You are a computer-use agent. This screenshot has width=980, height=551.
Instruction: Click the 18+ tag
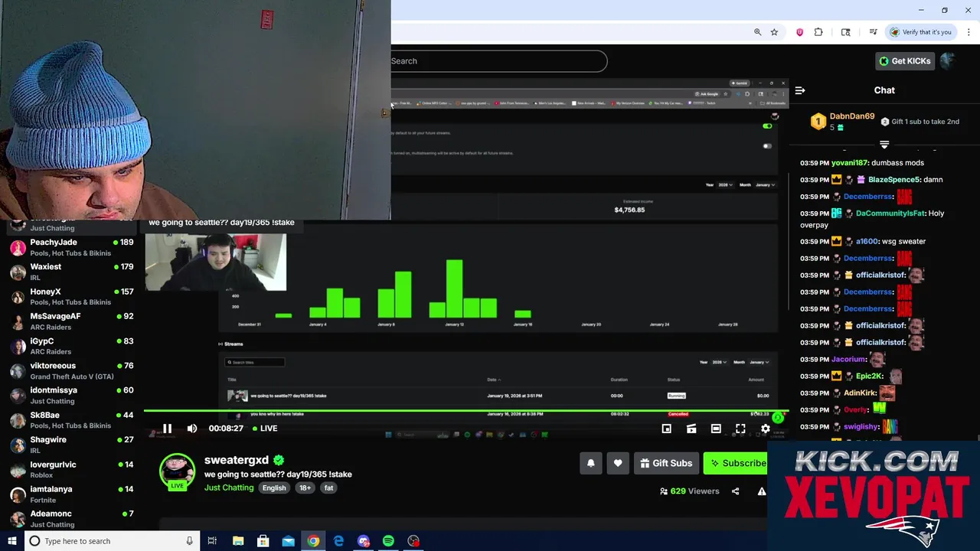[305, 488]
